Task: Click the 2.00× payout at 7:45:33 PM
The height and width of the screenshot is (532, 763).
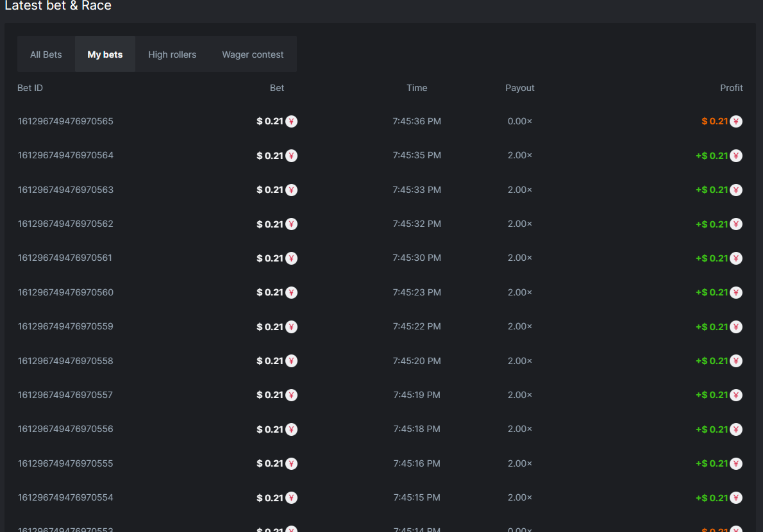Action: coord(519,190)
